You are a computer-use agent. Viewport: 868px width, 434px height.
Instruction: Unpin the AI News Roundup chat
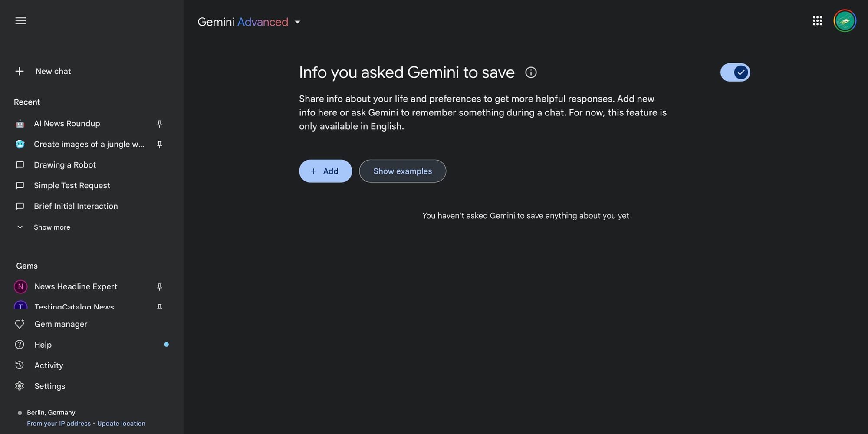point(160,124)
